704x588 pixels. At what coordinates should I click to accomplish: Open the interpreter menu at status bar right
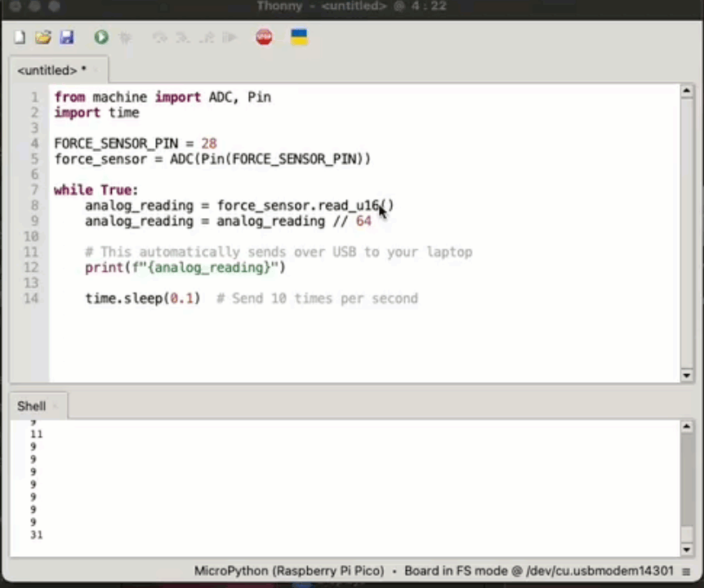[x=687, y=572]
